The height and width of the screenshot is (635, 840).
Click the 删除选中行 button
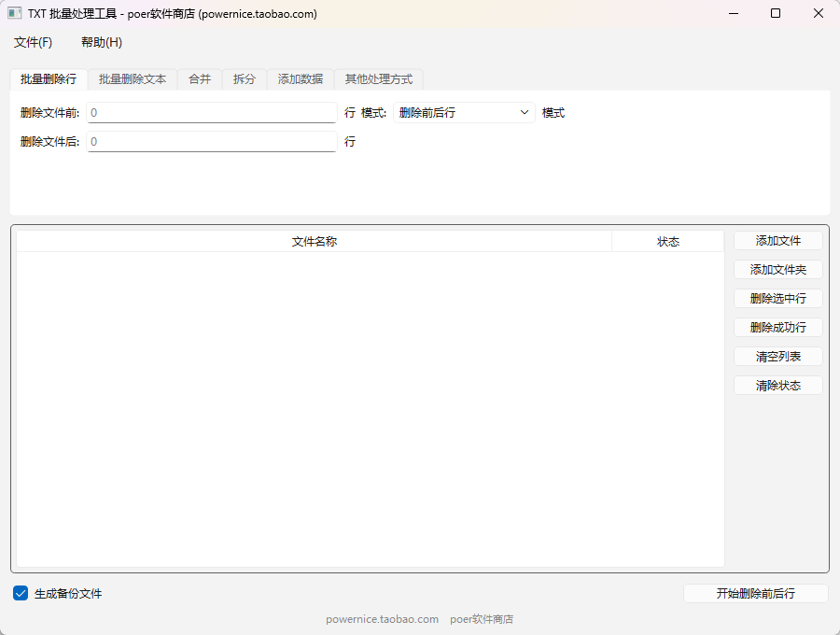point(777,299)
